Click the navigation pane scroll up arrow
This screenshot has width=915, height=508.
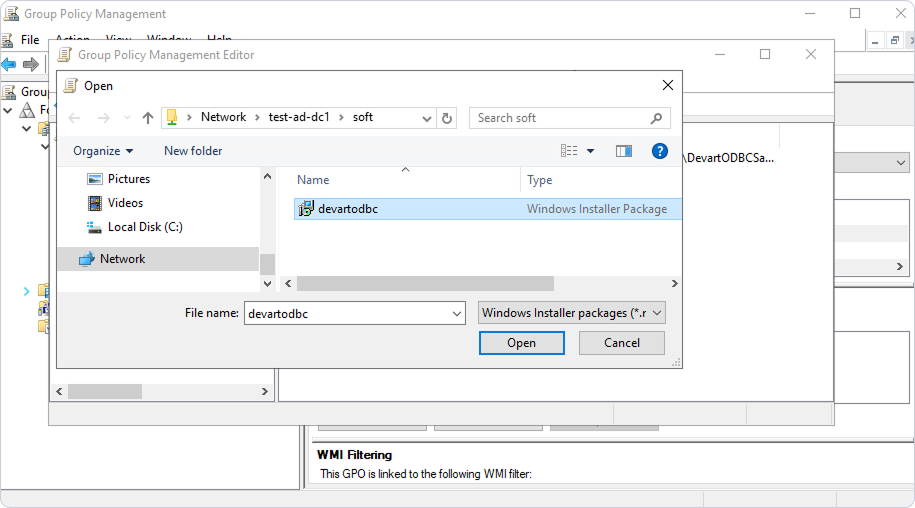pos(267,176)
